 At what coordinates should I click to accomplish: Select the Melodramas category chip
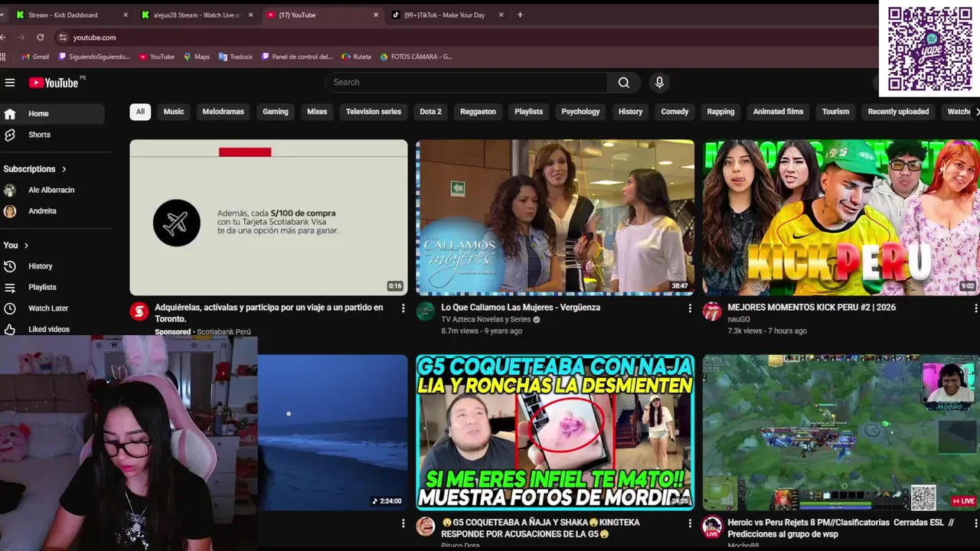[x=223, y=112]
